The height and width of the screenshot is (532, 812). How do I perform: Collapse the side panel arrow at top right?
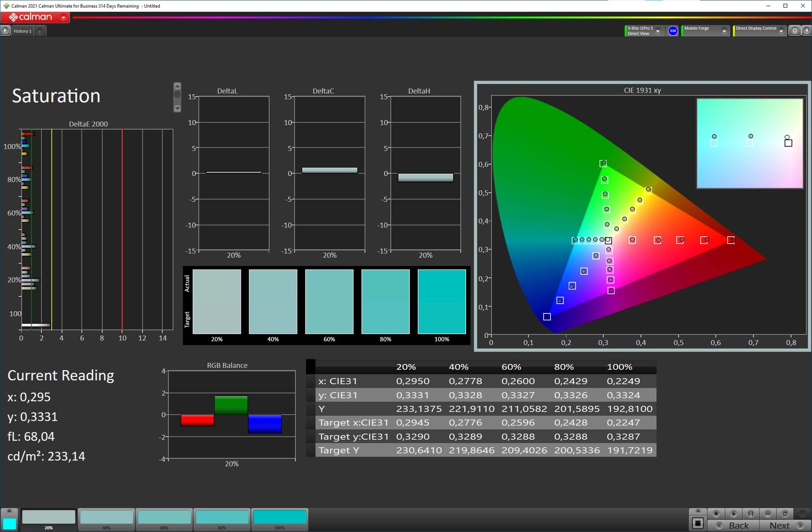pyautogui.click(x=807, y=31)
